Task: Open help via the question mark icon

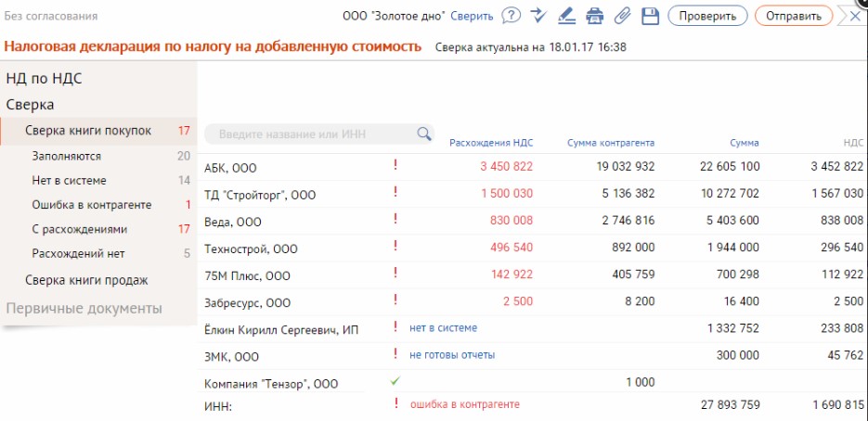Action: tap(511, 16)
